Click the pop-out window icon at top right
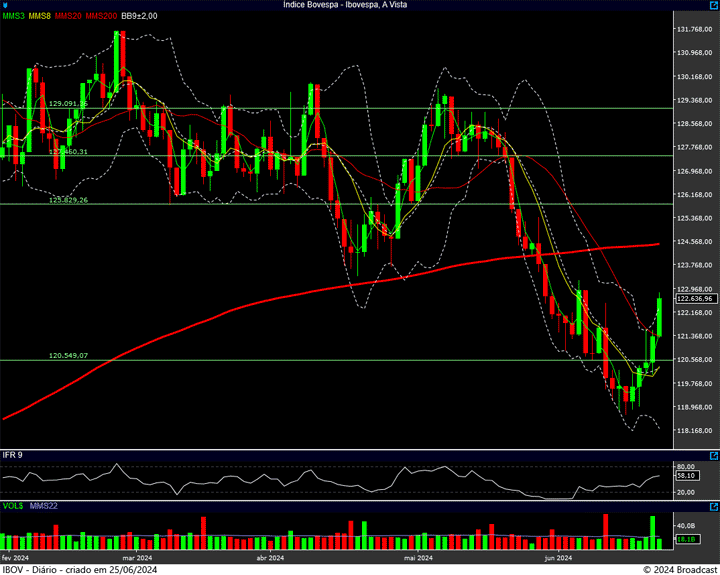The width and height of the screenshot is (720, 575). (713, 5)
